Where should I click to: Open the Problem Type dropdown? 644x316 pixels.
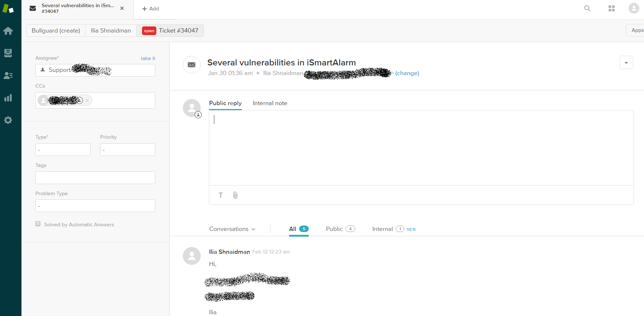point(95,206)
